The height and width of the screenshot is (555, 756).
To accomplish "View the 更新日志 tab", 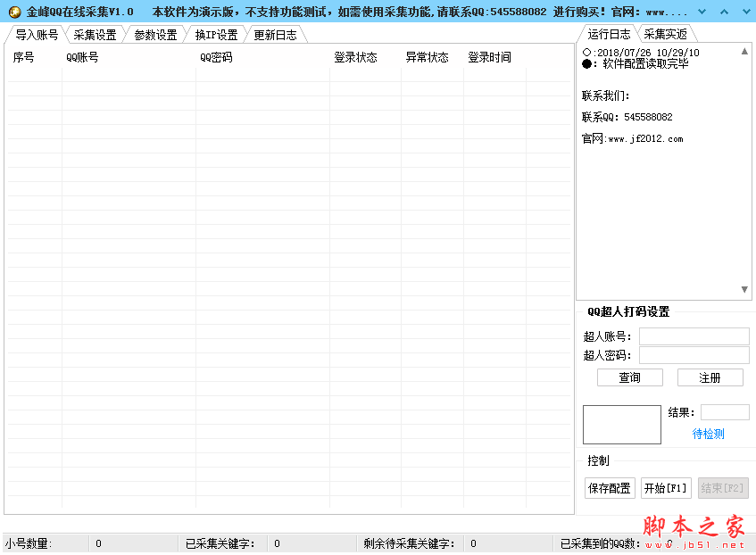I will [x=275, y=35].
